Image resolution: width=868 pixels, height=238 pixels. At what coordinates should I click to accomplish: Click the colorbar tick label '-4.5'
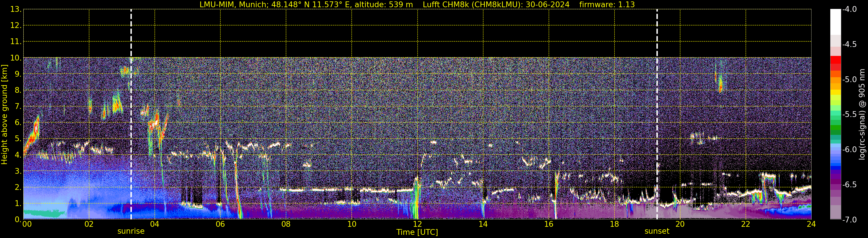[850, 44]
